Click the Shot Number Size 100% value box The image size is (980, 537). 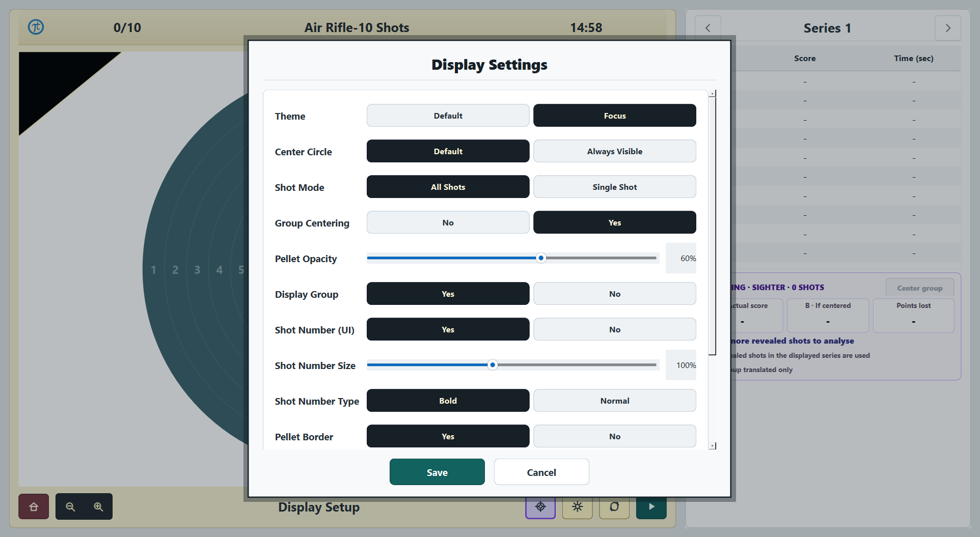(681, 365)
